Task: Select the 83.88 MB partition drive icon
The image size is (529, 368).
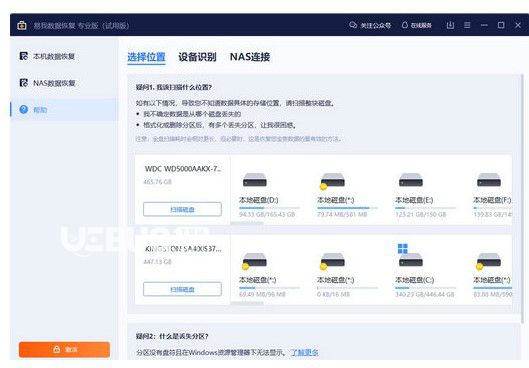Action: (489, 261)
